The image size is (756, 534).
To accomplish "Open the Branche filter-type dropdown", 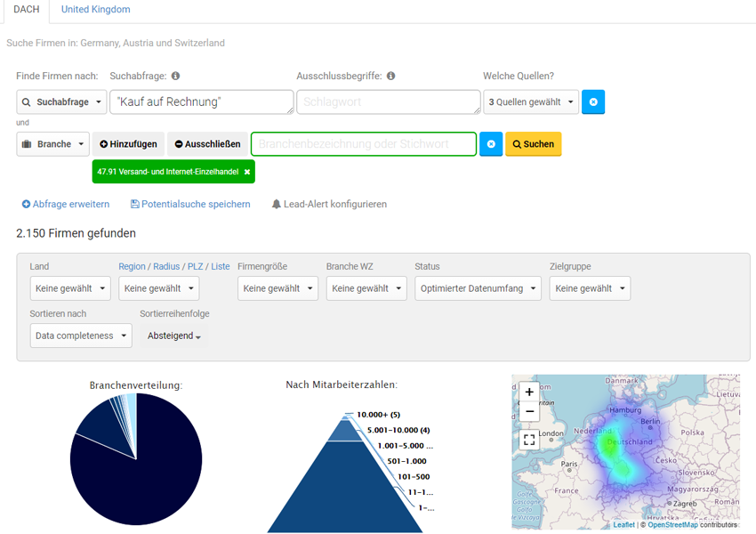I will click(x=53, y=144).
